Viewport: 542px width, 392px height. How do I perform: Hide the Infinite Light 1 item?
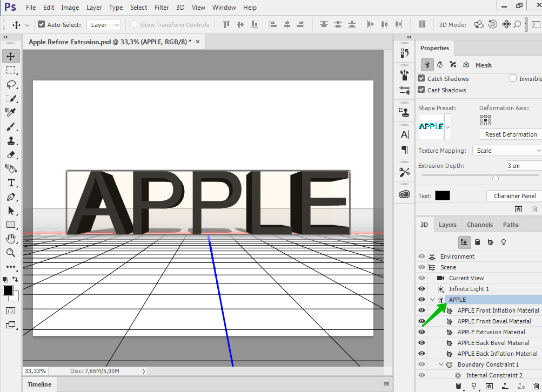(x=421, y=289)
